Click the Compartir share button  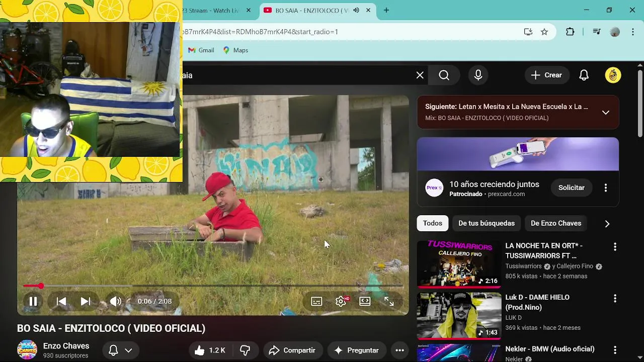[x=292, y=350]
